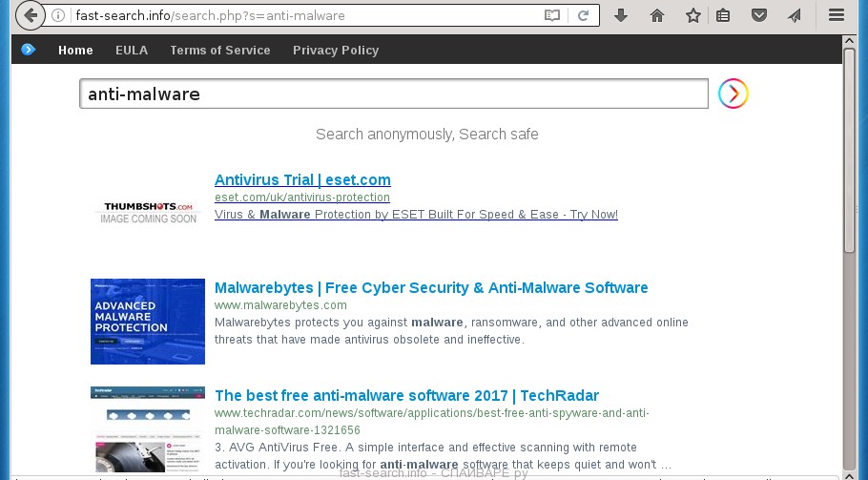The height and width of the screenshot is (480, 868).
Task: Go back using the browser back arrow
Action: click(30, 15)
